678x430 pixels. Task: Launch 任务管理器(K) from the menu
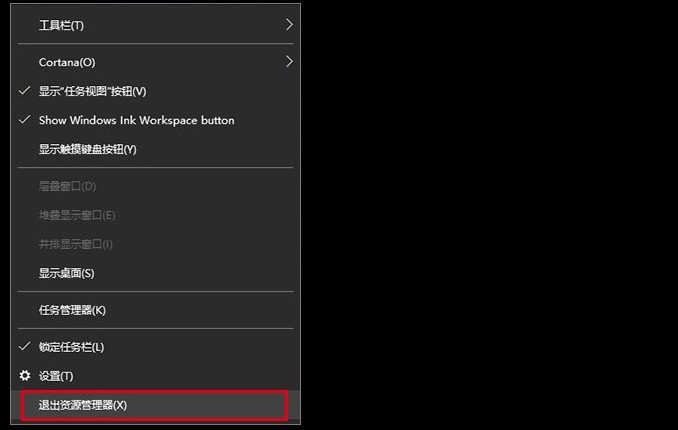[x=72, y=310]
